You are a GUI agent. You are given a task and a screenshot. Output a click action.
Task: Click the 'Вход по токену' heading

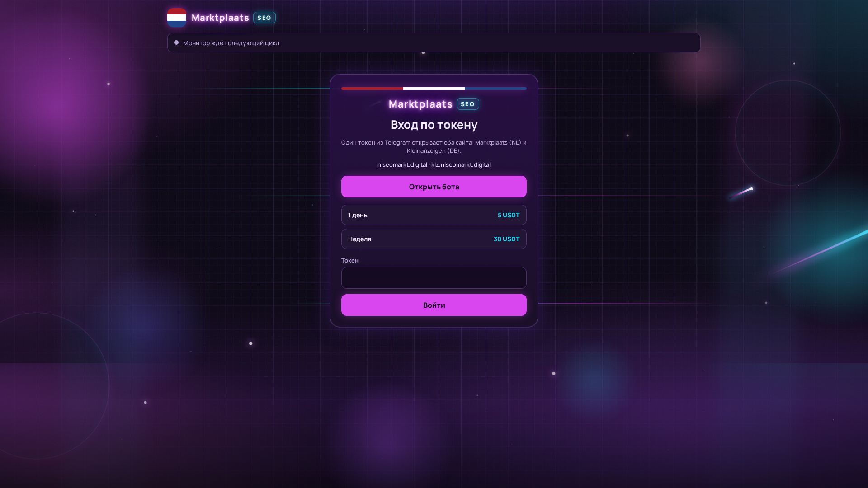434,124
